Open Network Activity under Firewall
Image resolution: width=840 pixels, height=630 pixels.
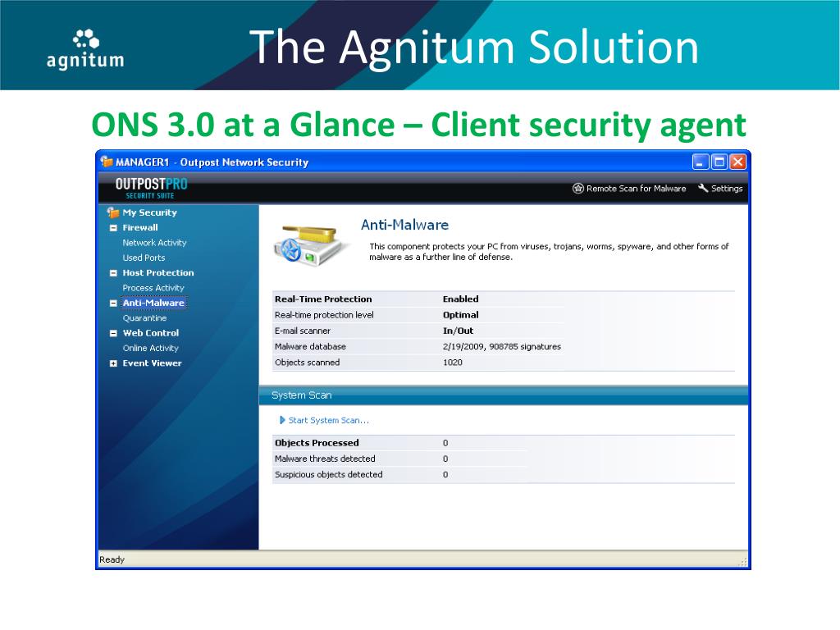154,242
